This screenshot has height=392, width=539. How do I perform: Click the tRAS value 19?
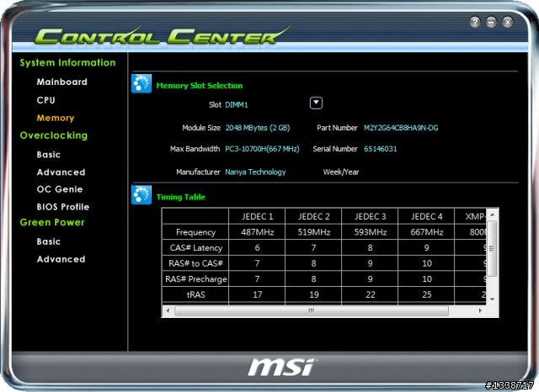(313, 294)
